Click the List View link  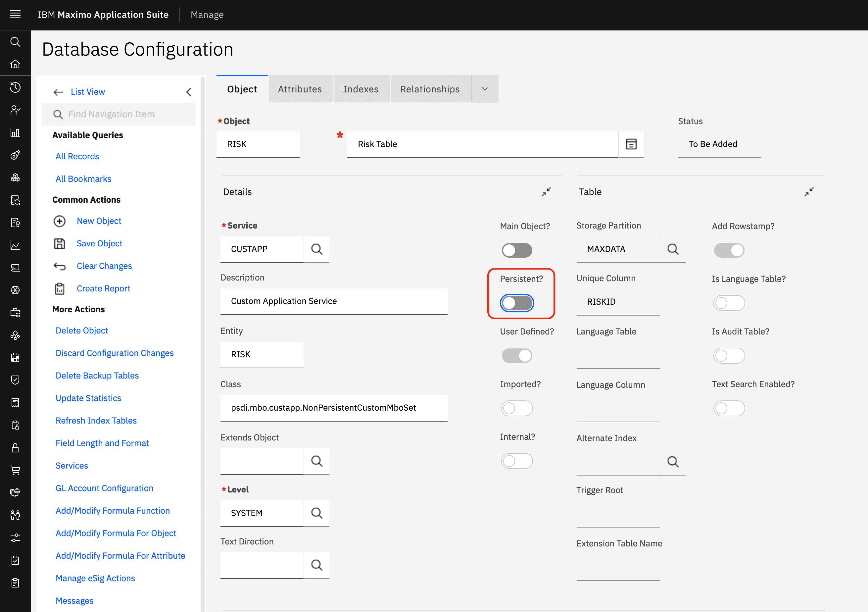click(x=88, y=92)
